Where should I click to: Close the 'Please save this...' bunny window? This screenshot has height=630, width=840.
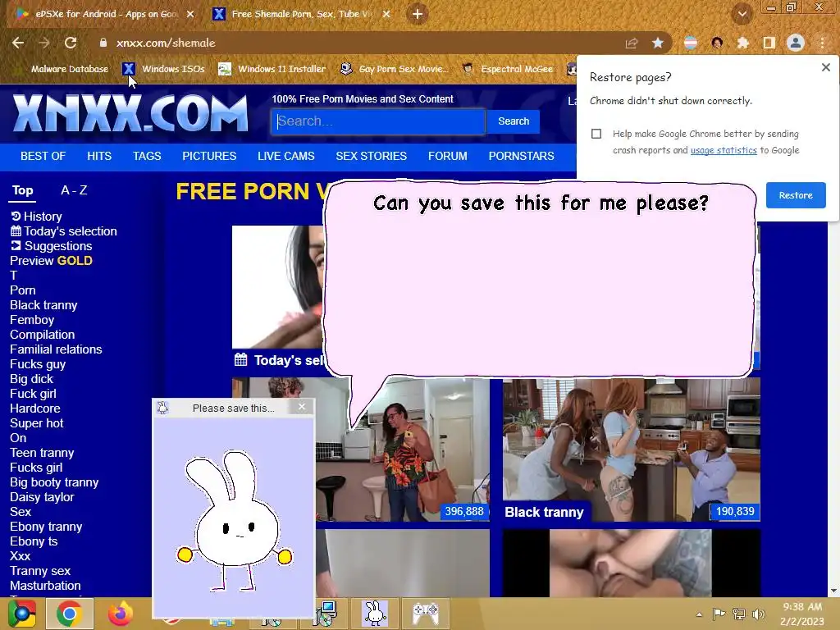coord(302,407)
